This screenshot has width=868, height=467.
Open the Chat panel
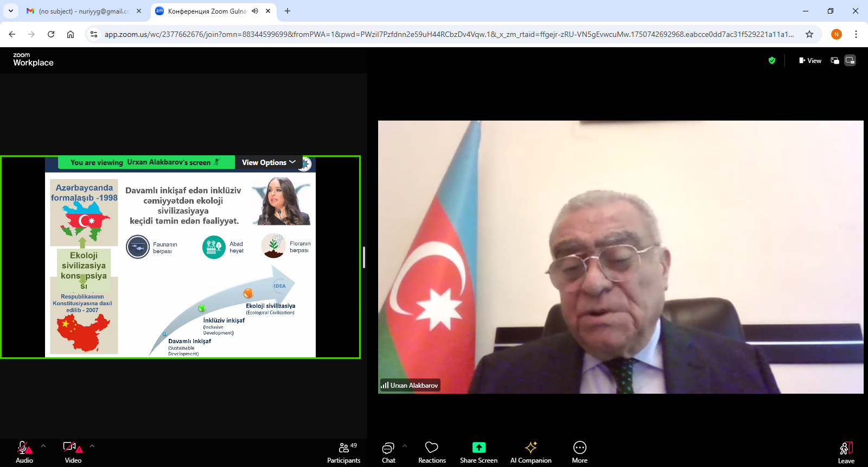point(388,452)
